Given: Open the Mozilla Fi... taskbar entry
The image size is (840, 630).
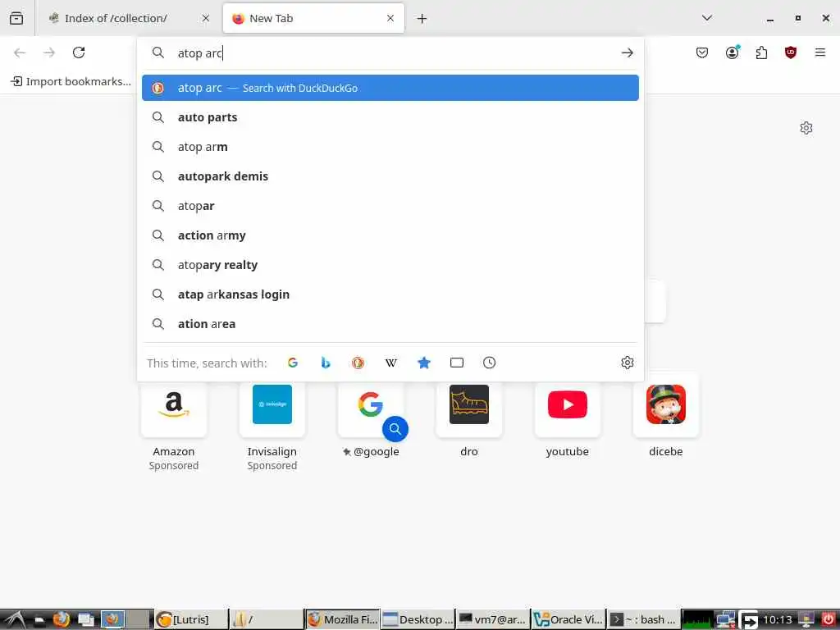Looking at the screenshot, I should (342, 619).
